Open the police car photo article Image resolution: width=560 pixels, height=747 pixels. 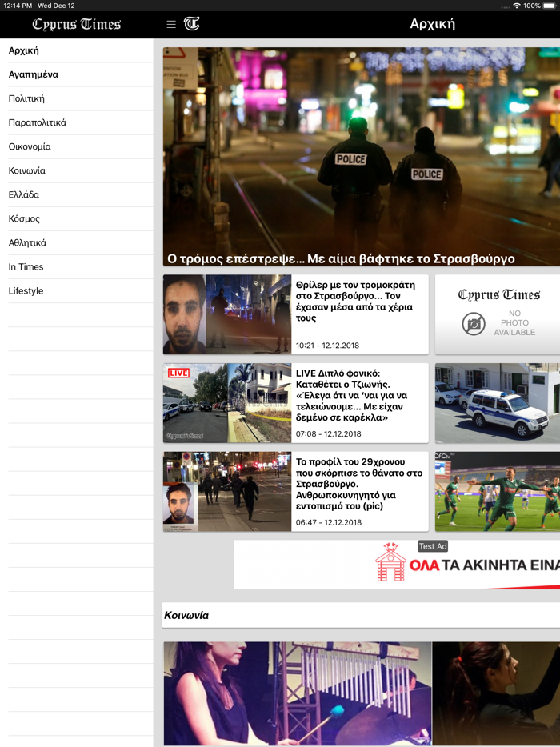(x=498, y=403)
